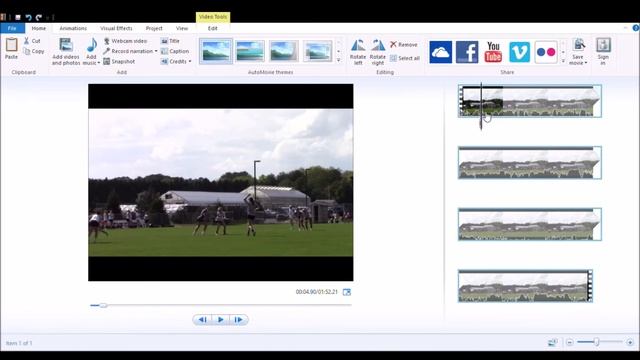Switch to the View tab
640x360 pixels.
(x=182, y=28)
